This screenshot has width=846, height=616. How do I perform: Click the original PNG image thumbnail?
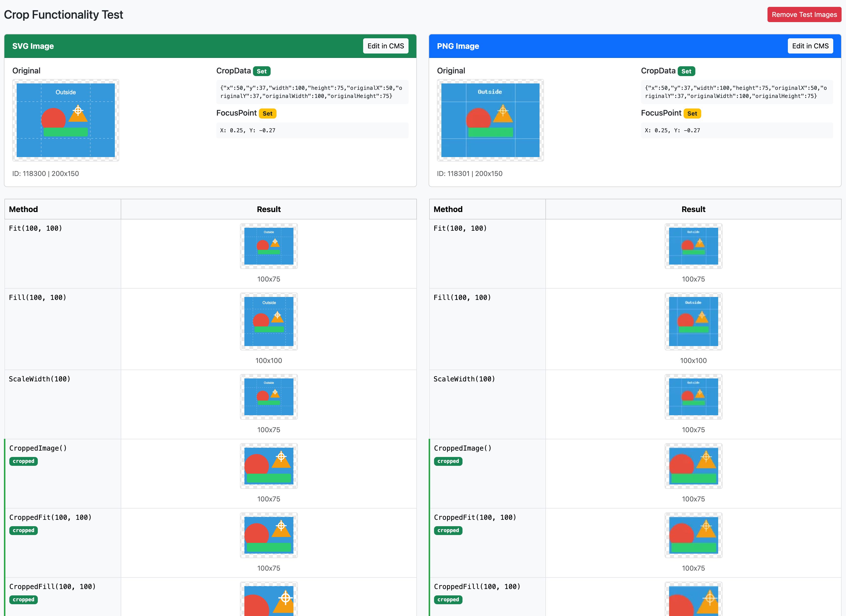[490, 120]
